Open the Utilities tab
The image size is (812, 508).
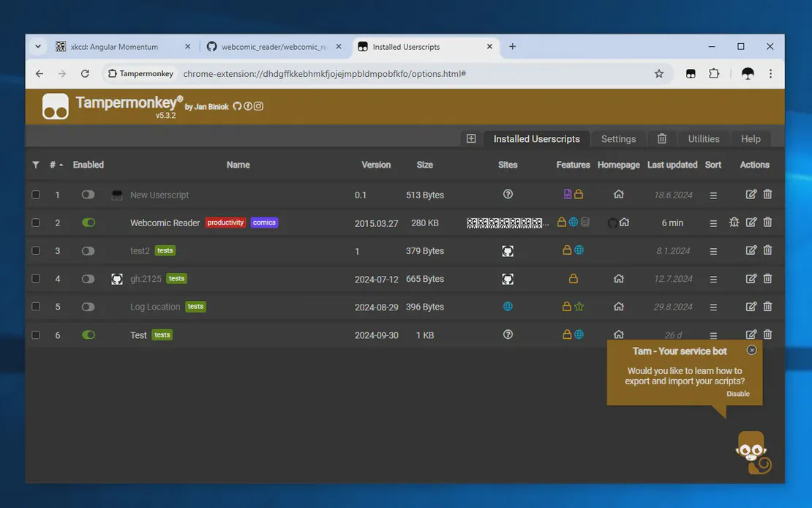coord(703,139)
